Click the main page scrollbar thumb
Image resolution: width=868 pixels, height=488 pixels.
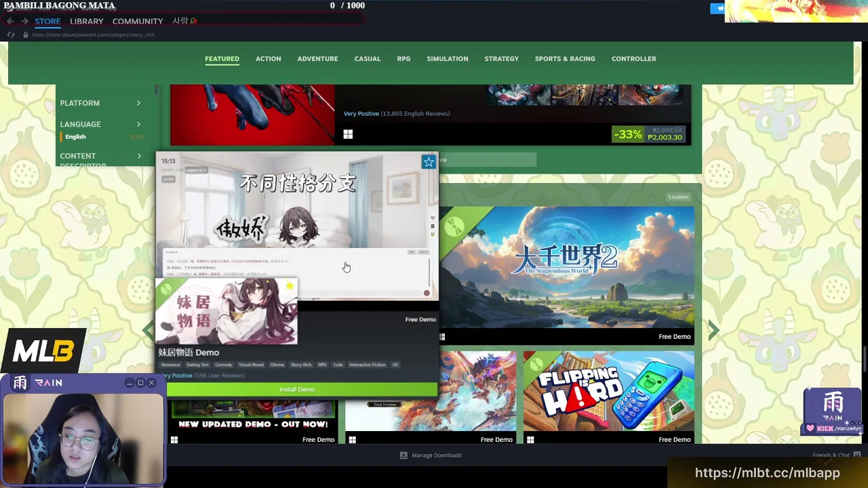(865, 358)
